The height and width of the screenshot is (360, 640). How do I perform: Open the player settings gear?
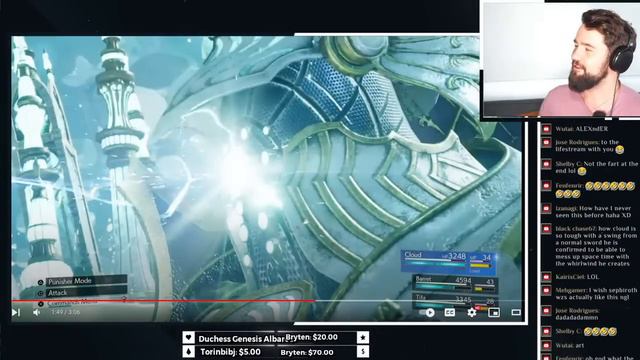pos(471,312)
